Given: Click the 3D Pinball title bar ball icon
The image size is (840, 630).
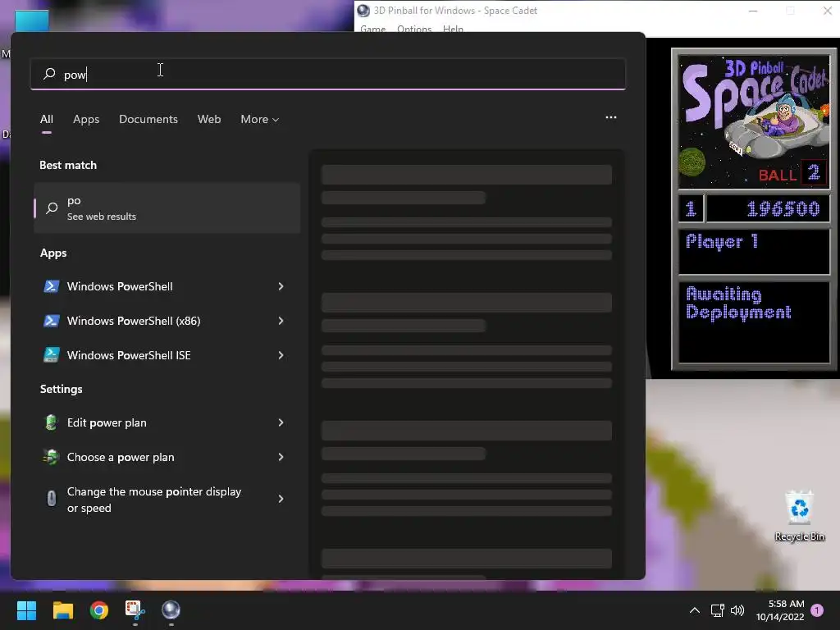Looking at the screenshot, I should 363,10.
